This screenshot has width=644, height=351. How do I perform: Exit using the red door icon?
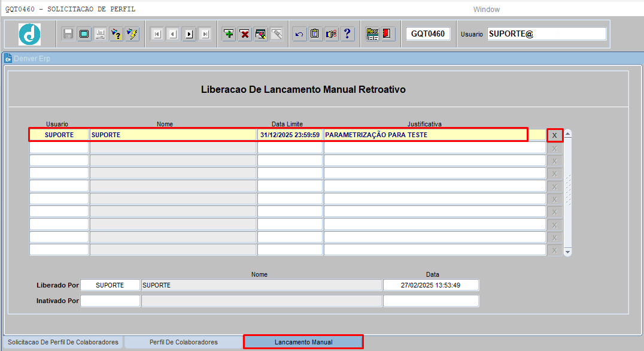pyautogui.click(x=387, y=34)
